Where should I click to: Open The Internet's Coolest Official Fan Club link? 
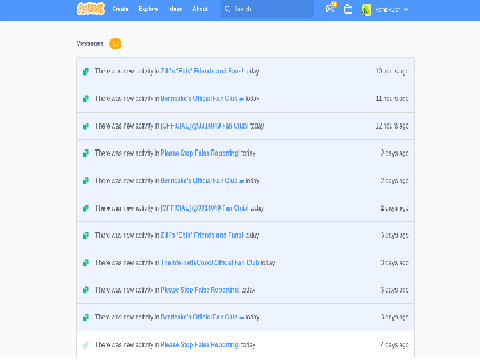click(x=210, y=263)
